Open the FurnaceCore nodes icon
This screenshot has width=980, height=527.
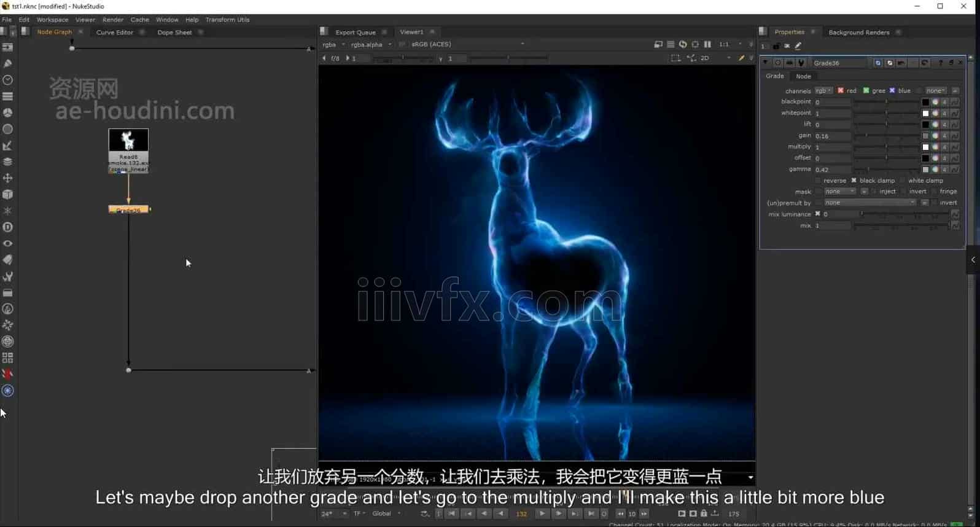coord(7,309)
